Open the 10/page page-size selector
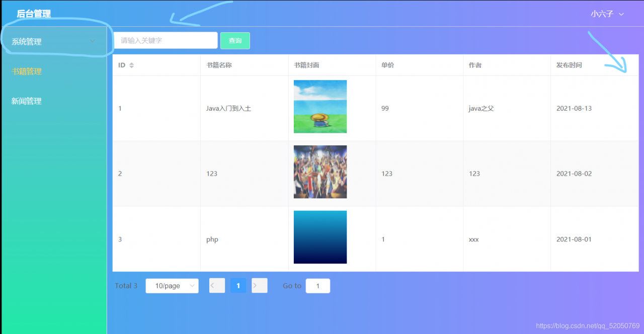644x334 pixels. pos(172,285)
